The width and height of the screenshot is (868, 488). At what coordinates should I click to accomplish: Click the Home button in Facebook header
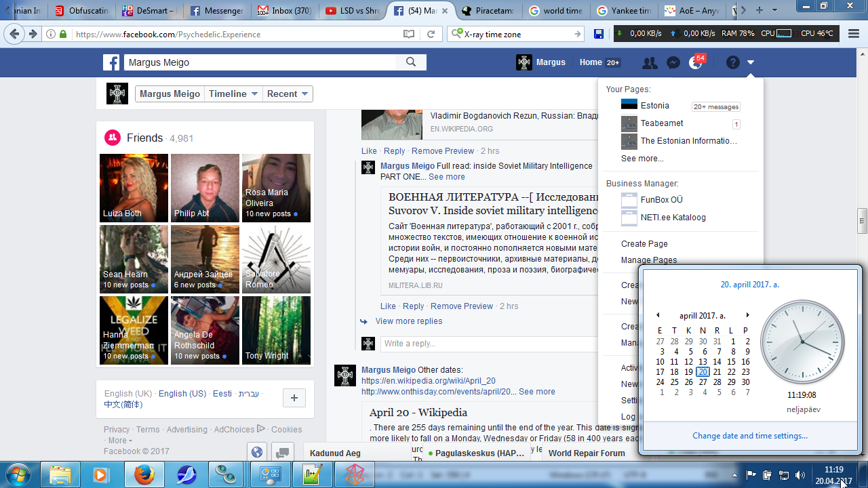(591, 62)
